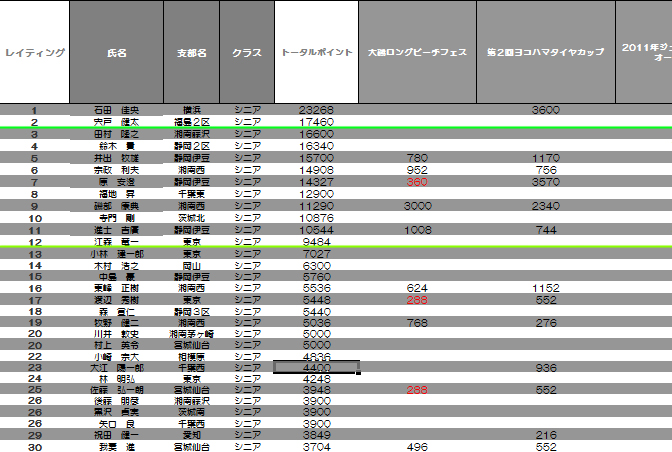
Task: Select the cell with value 17460
Action: (x=316, y=122)
